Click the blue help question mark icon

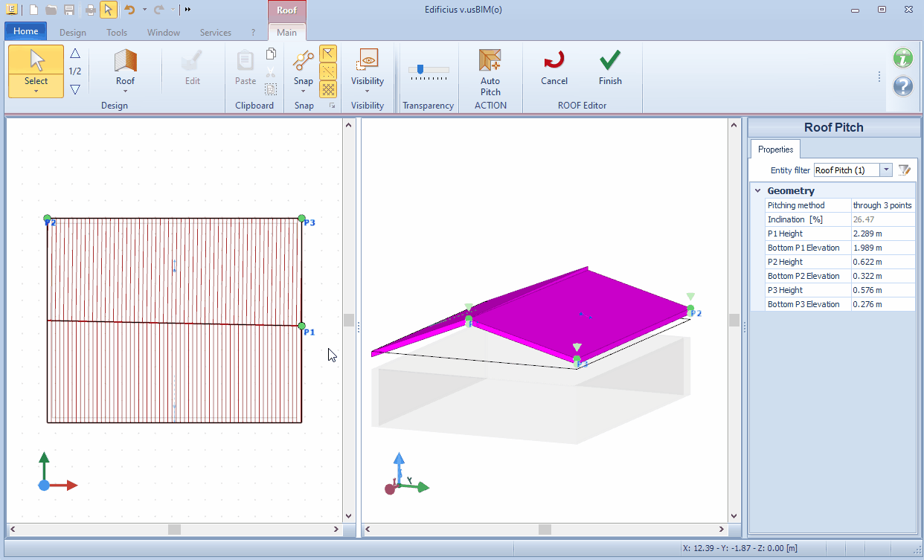tap(902, 86)
